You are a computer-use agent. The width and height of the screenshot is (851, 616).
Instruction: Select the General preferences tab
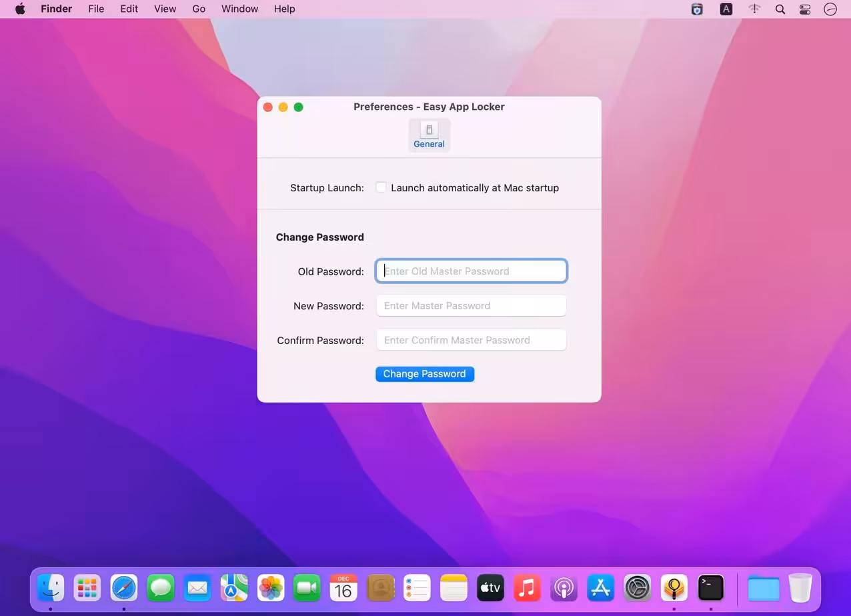(x=429, y=135)
